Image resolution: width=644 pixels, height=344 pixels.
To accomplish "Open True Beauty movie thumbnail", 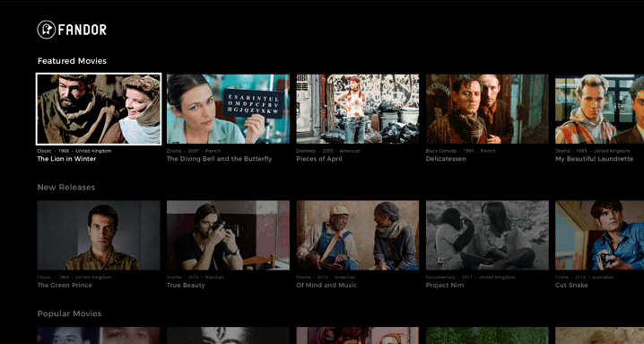I will (228, 235).
